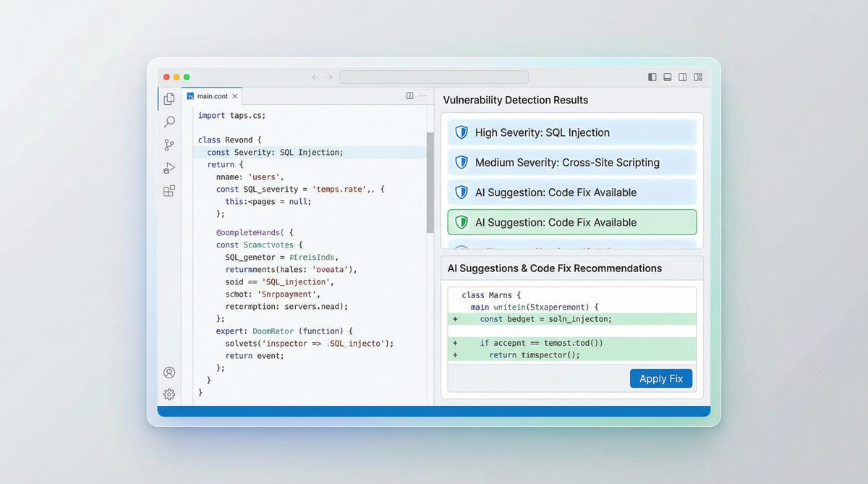Click the shield icon beside High Severity SQL Injection
868x484 pixels.
coord(461,132)
